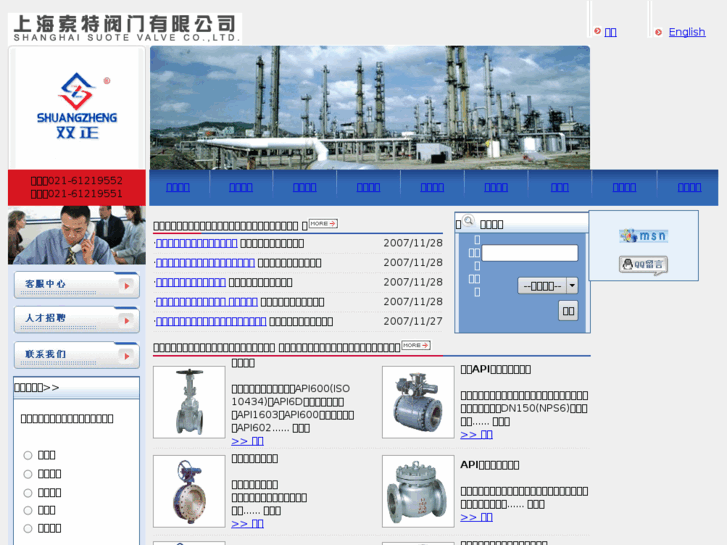Select the fifth survey radio option
Viewport: 727px width, 545px height.
[28, 528]
